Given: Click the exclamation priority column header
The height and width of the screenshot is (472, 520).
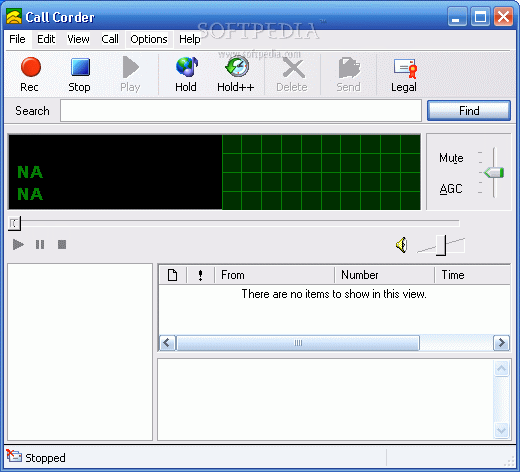Looking at the screenshot, I should [200, 275].
